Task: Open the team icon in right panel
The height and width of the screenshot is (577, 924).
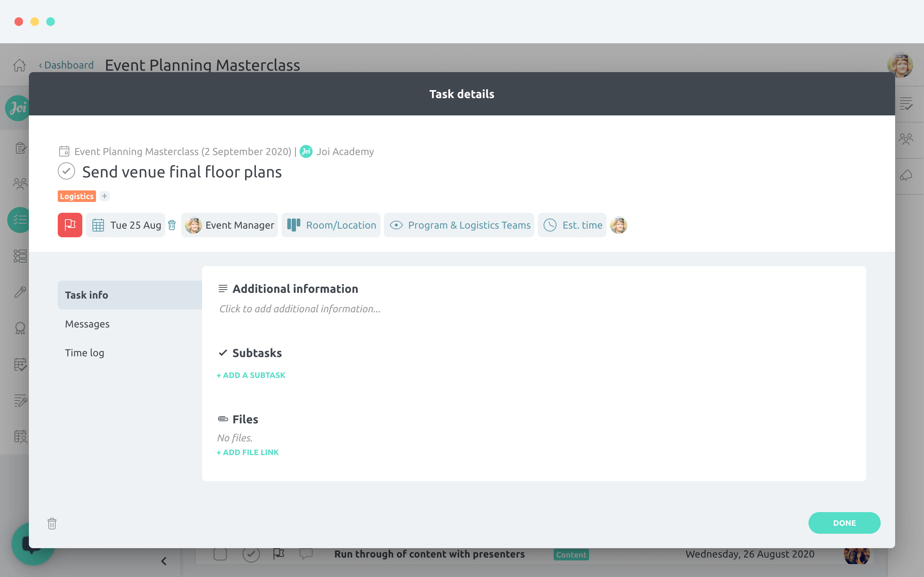Action: click(906, 139)
